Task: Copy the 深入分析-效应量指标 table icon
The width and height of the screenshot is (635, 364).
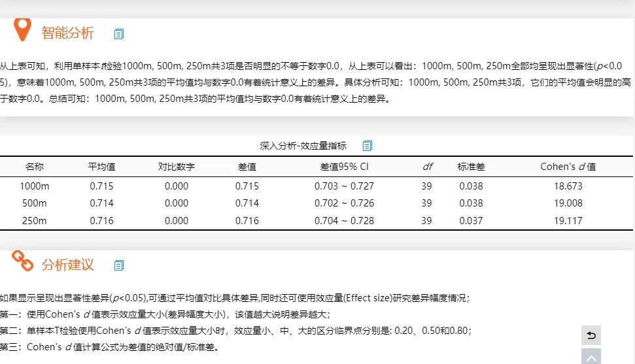Action: 368,146
